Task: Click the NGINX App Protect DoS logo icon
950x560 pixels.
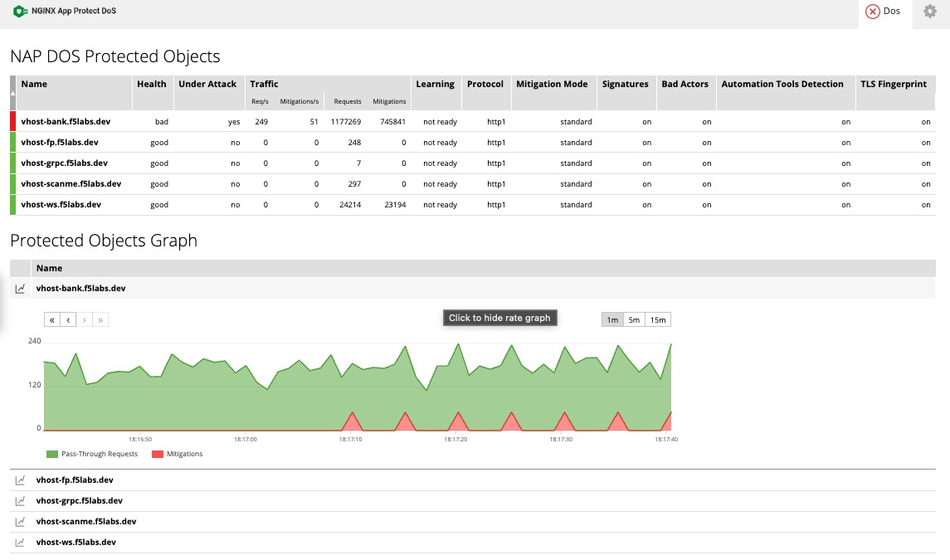Action: tap(20, 11)
